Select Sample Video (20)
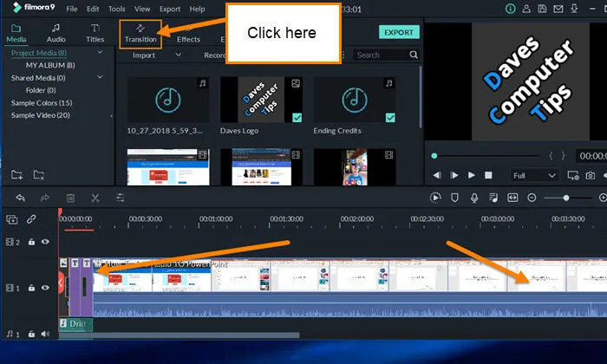Image resolution: width=607 pixels, height=364 pixels. (x=40, y=115)
